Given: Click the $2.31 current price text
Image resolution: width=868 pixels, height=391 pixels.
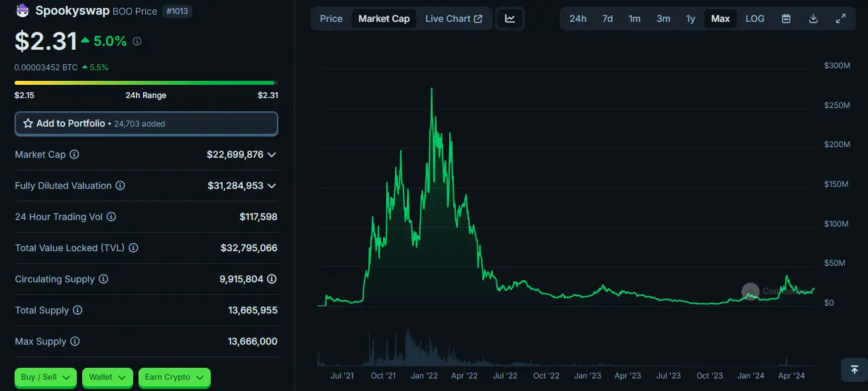Looking at the screenshot, I should coord(46,41).
